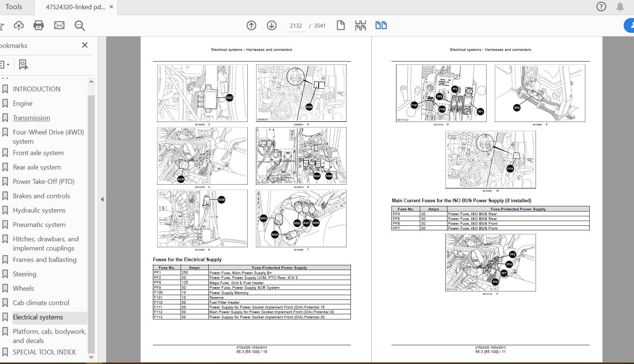This screenshot has height=364, width=634.
Task: Open Platform, cab, bodywork, and decals bookmark
Action: (x=49, y=336)
